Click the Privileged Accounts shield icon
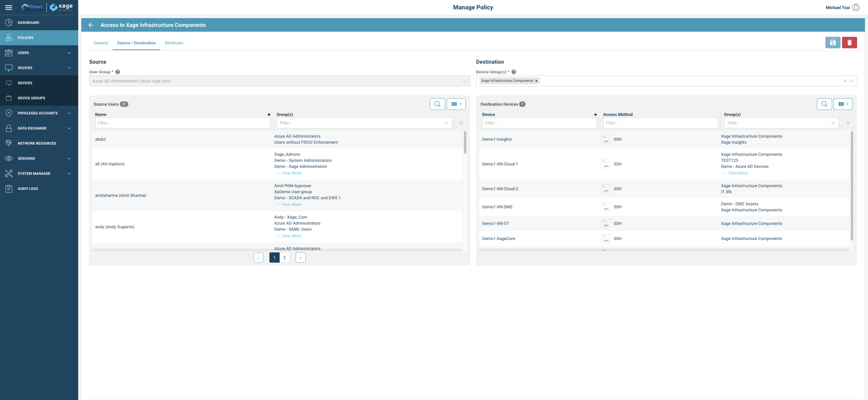The height and width of the screenshot is (400, 868). (9, 113)
